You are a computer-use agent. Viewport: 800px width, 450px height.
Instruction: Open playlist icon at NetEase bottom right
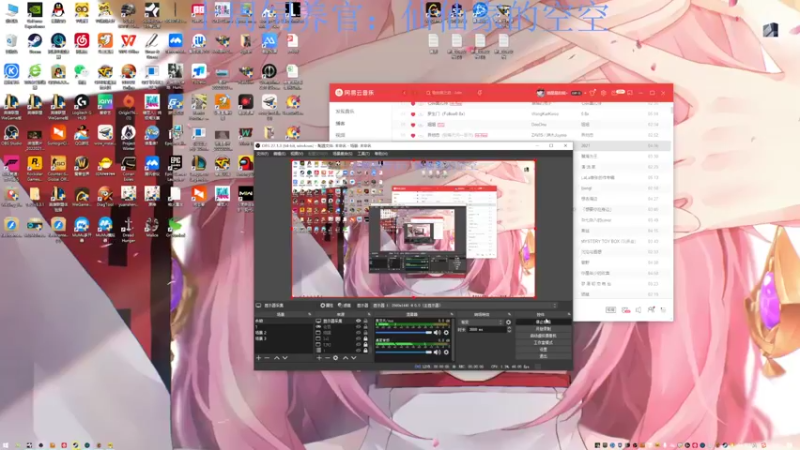tap(663, 310)
